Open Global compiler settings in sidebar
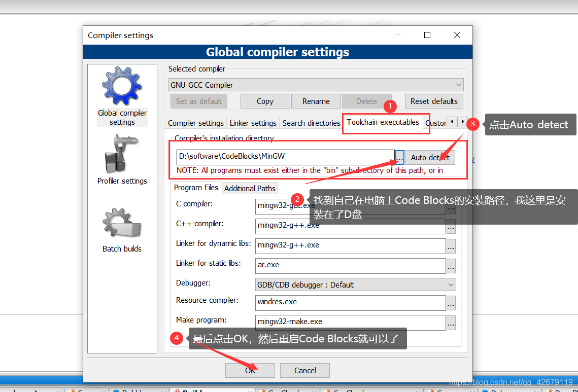Screen dimensions: 578x392 [x=122, y=97]
